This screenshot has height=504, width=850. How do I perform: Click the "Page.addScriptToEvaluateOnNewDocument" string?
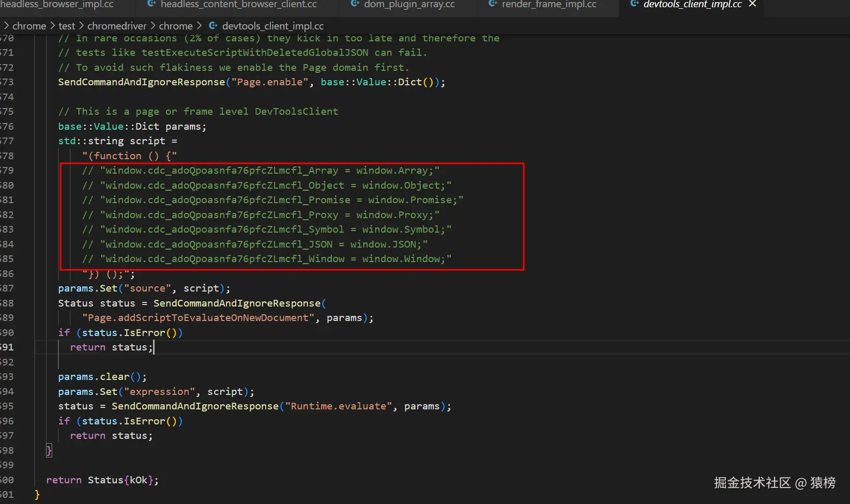click(x=198, y=318)
